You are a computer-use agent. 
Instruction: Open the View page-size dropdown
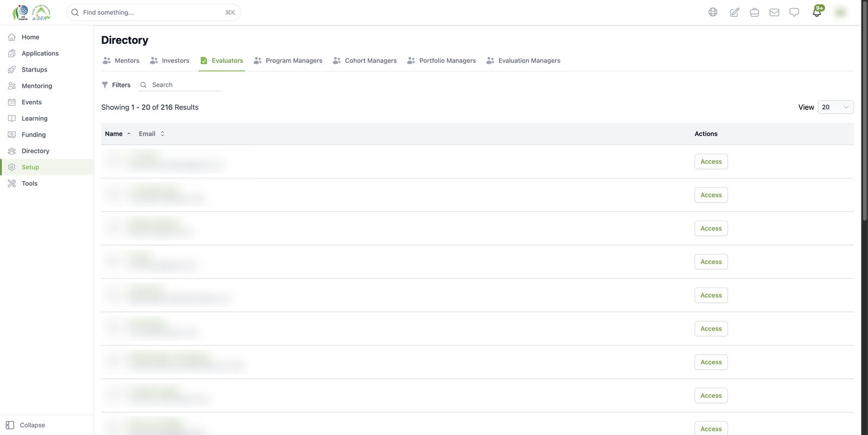click(x=835, y=107)
